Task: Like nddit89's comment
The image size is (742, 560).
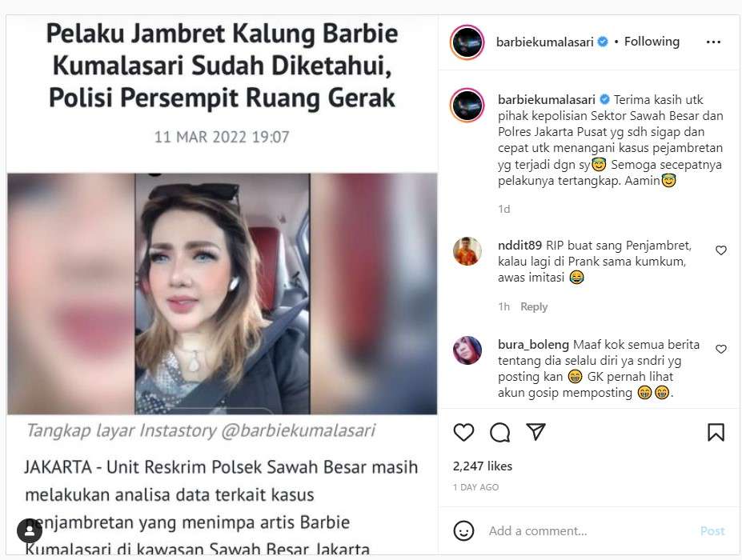Action: pyautogui.click(x=720, y=250)
